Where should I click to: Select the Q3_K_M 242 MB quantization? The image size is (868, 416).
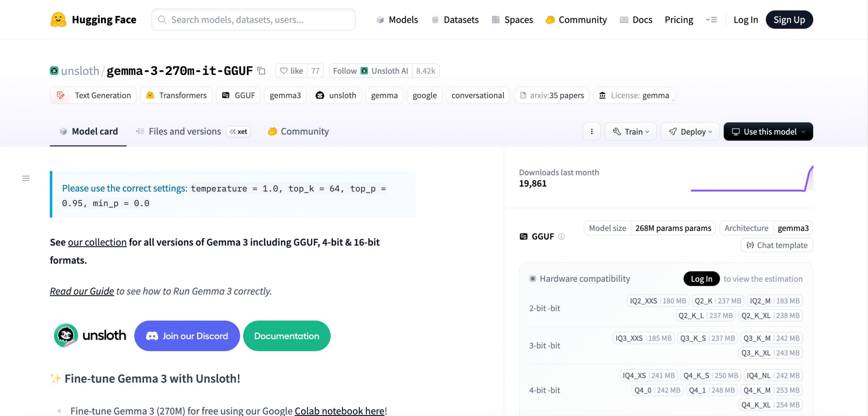pos(771,338)
